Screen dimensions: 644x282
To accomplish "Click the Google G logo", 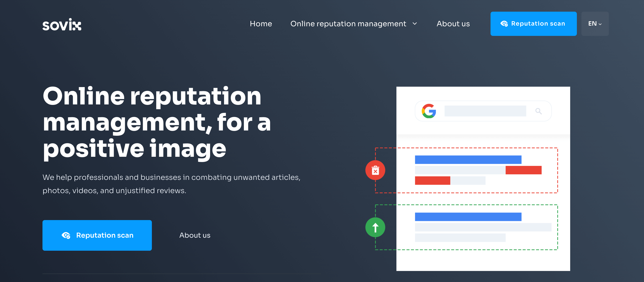I will pos(429,111).
